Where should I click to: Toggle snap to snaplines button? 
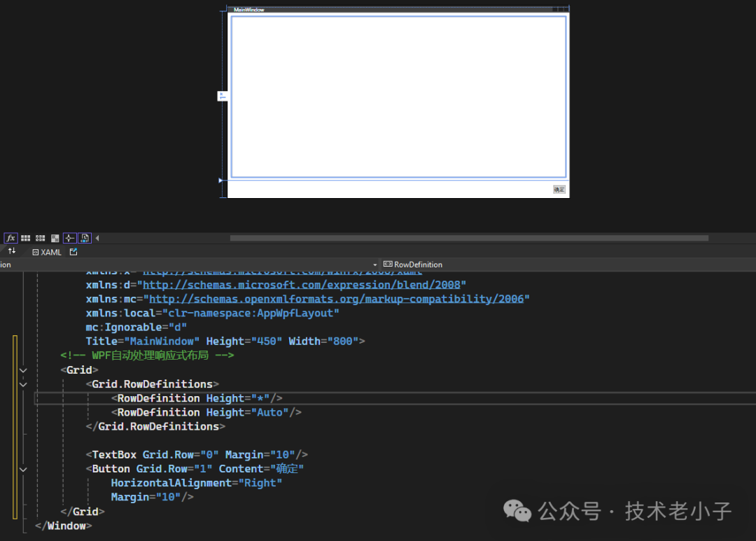click(x=70, y=238)
